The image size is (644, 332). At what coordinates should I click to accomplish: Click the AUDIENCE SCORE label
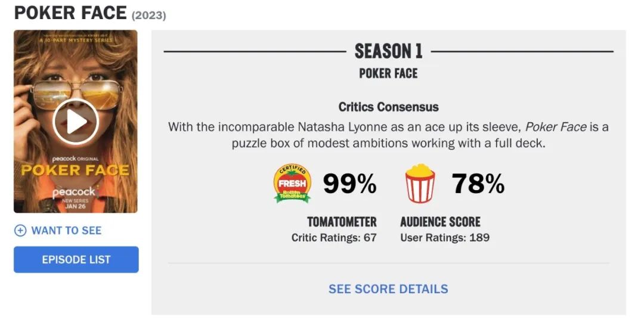click(x=440, y=222)
